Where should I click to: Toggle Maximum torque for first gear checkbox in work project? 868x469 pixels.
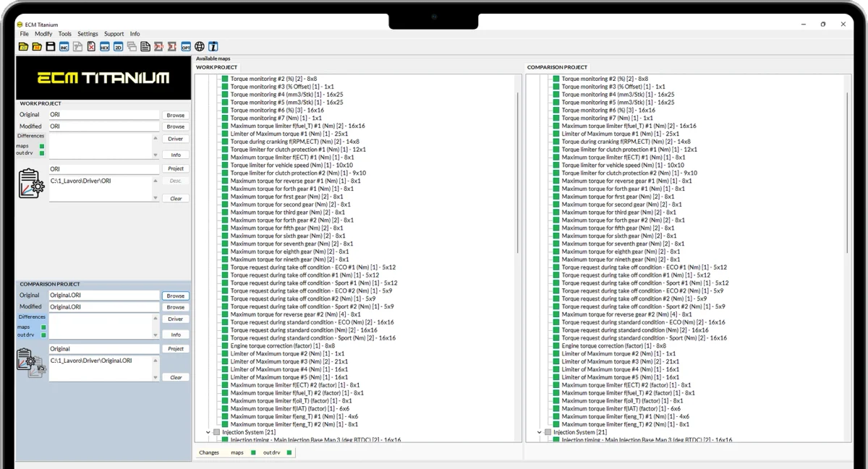click(x=225, y=197)
